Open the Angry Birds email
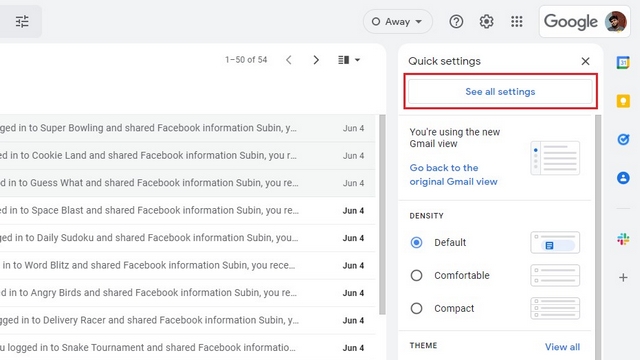 [x=187, y=293]
